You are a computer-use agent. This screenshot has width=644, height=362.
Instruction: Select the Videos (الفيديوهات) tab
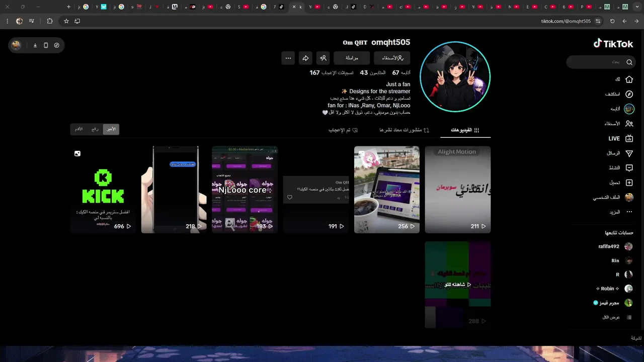click(465, 130)
